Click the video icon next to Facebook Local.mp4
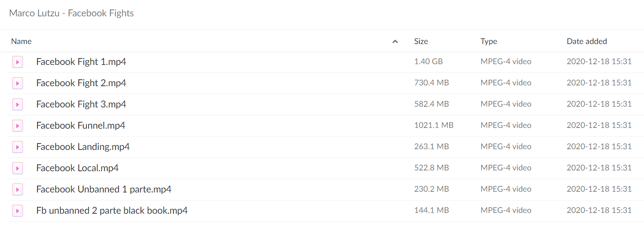 pyautogui.click(x=17, y=168)
